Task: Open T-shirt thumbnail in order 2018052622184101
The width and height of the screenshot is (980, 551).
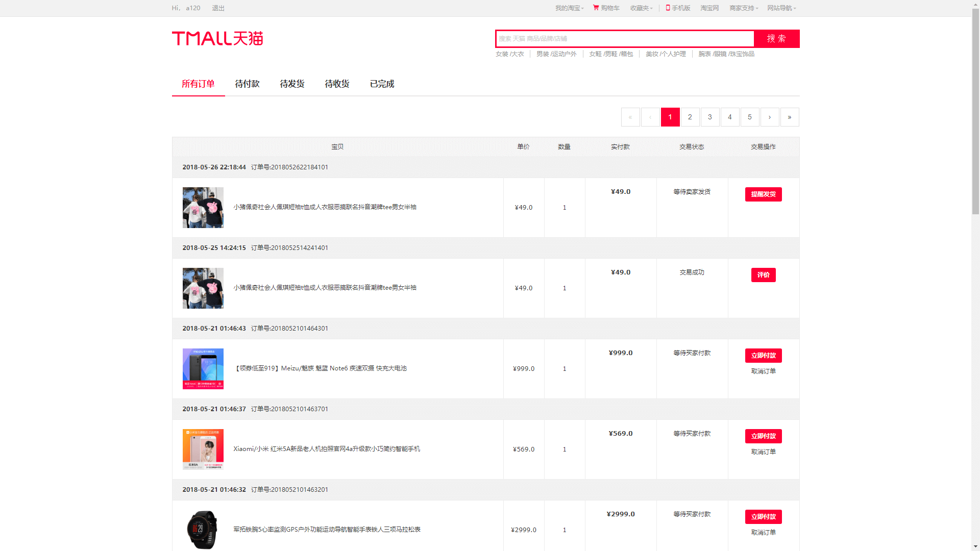Action: tap(203, 208)
